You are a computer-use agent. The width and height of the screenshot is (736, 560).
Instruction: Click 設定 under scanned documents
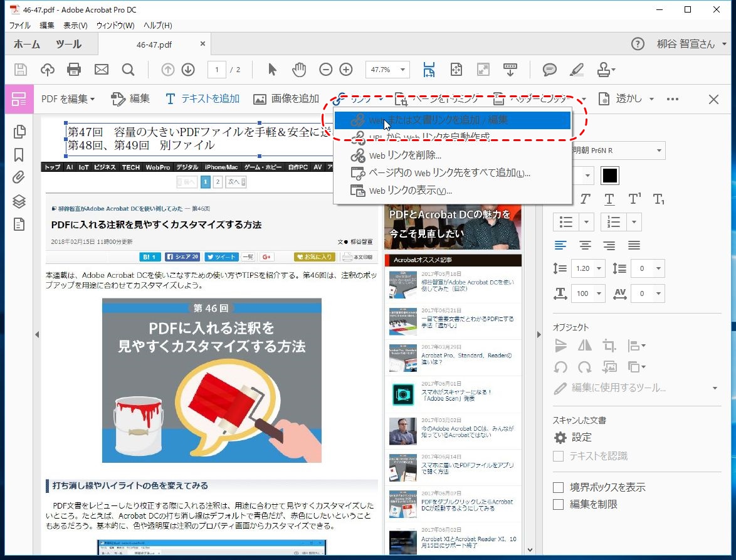581,437
